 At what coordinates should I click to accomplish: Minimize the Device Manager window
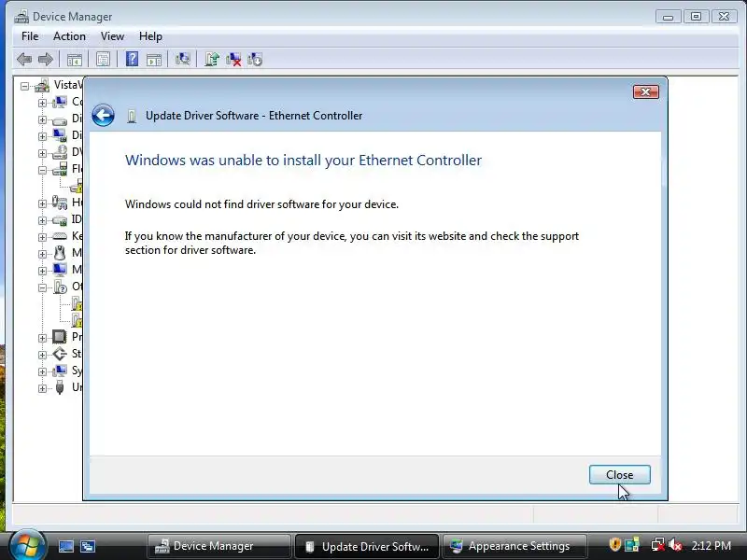[x=668, y=17]
